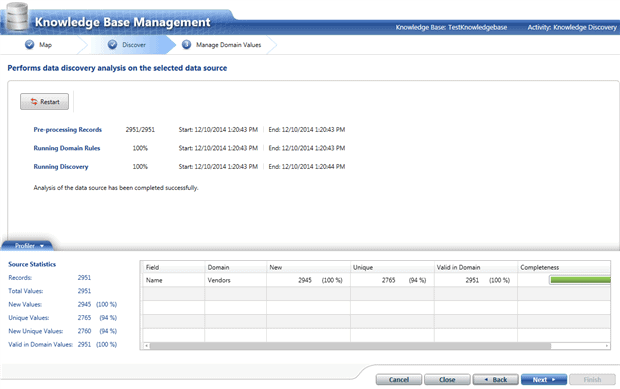620x389 pixels.
Task: Click the analysis completed successfully message
Action: point(116,188)
